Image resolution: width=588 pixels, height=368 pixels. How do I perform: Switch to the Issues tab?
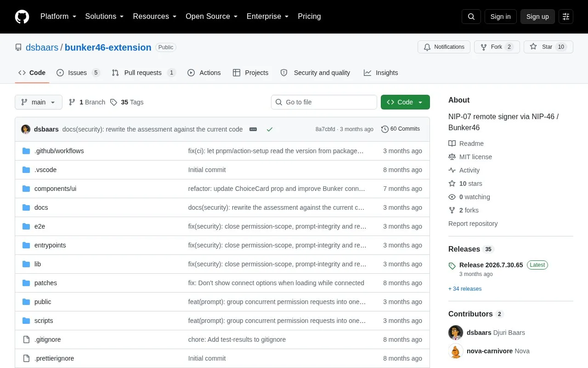click(x=78, y=73)
